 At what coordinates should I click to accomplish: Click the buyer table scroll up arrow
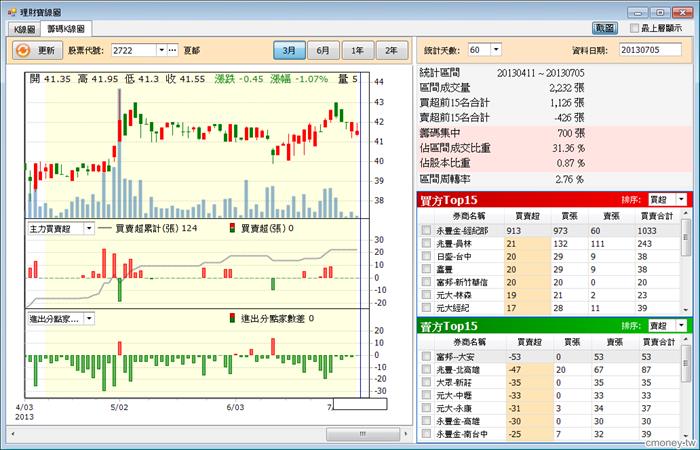(686, 214)
